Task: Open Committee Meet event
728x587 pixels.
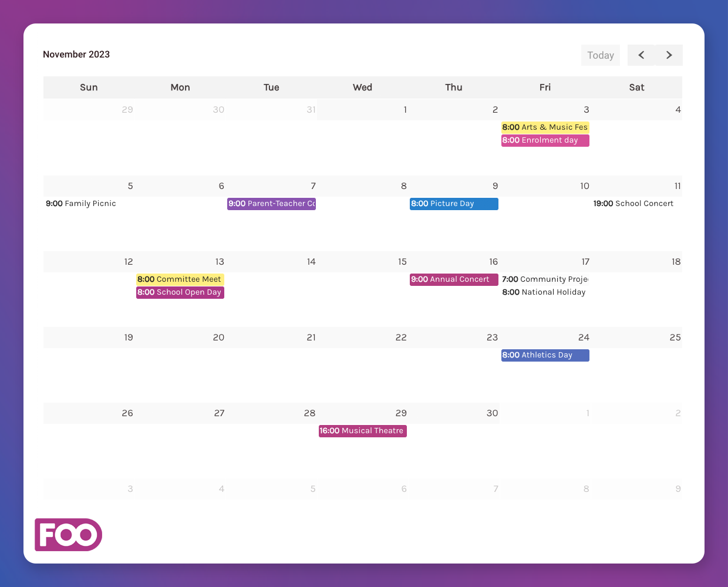Action: pyautogui.click(x=180, y=279)
